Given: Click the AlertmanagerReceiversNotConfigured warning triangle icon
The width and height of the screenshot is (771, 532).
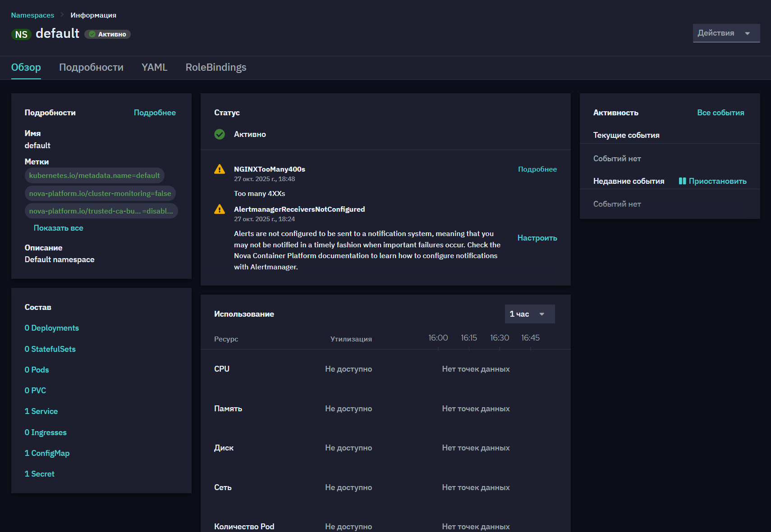Looking at the screenshot, I should (220, 209).
